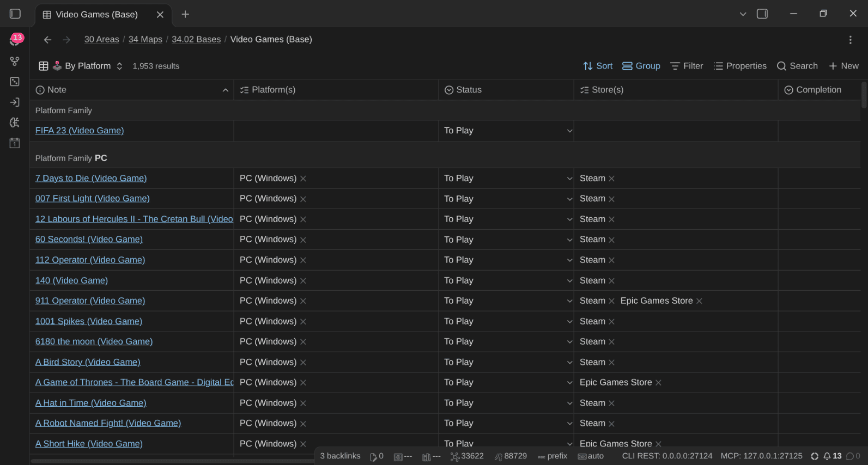Click the Search button in toolbar
This screenshot has width=868, height=465.
797,66
